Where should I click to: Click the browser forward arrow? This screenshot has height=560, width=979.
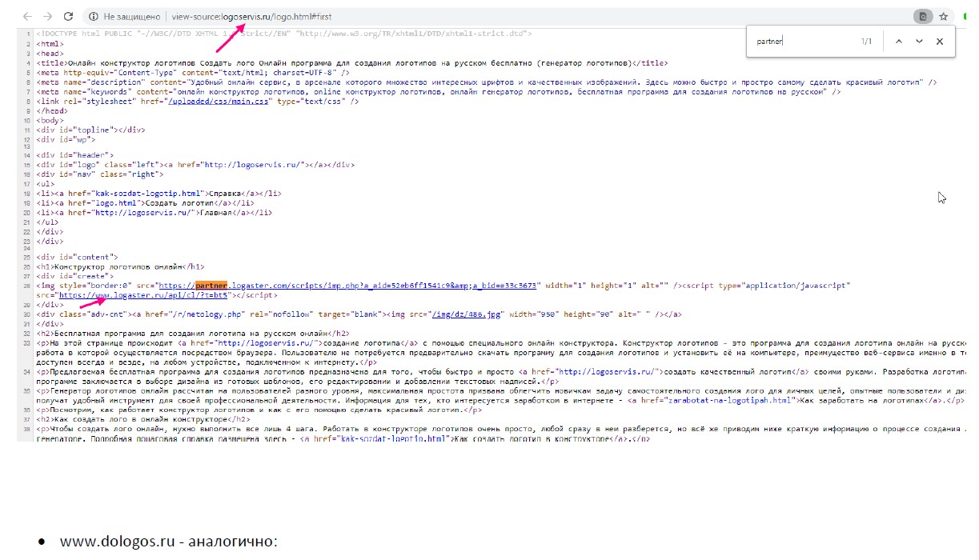pos(48,16)
